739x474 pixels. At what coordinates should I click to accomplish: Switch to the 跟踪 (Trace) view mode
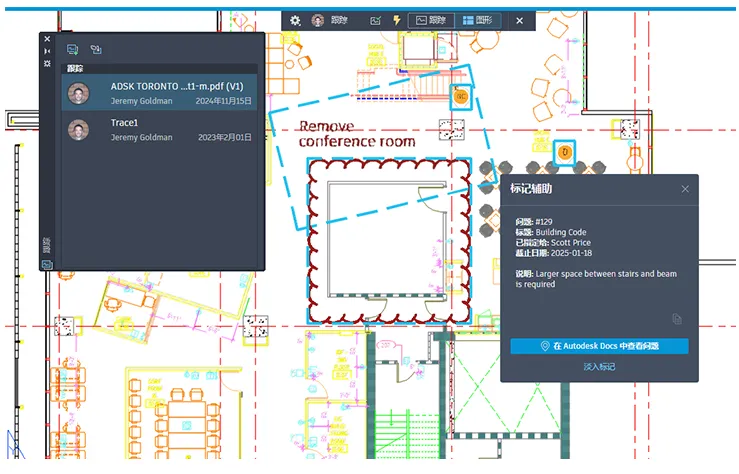click(x=431, y=20)
